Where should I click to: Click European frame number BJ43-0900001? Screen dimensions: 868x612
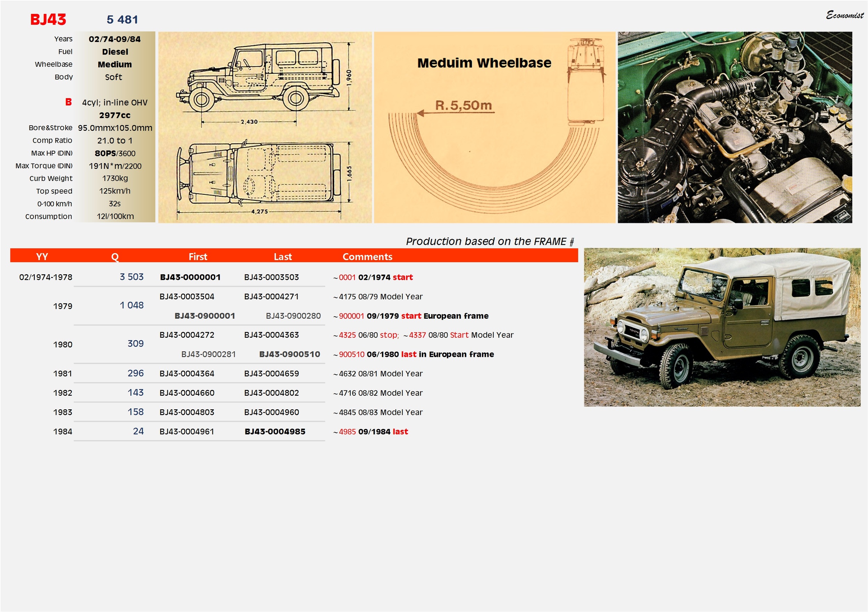tap(205, 316)
